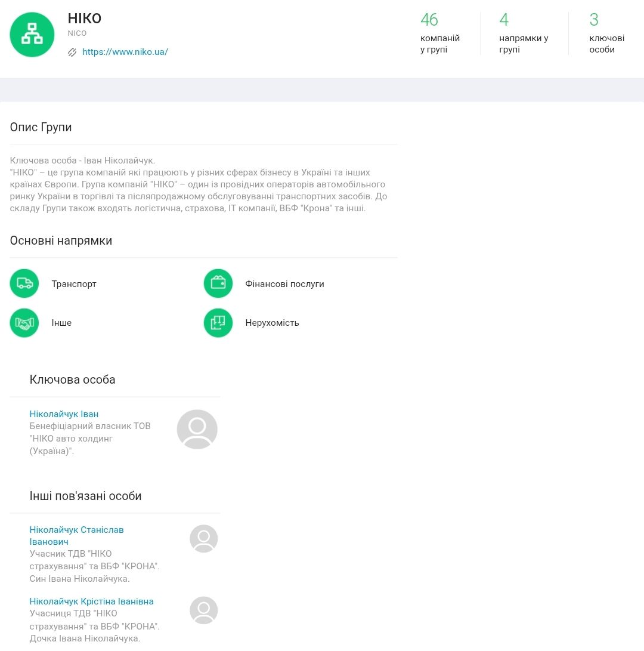The height and width of the screenshot is (651, 644).
Task: Click the green NIKO group logo icon
Action: click(x=32, y=35)
